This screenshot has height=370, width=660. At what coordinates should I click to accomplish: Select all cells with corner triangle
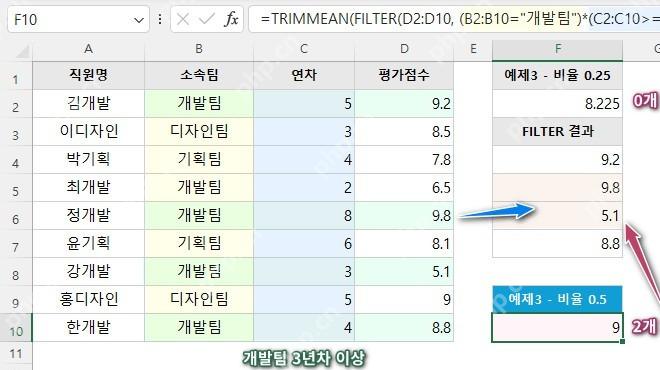[x=21, y=51]
